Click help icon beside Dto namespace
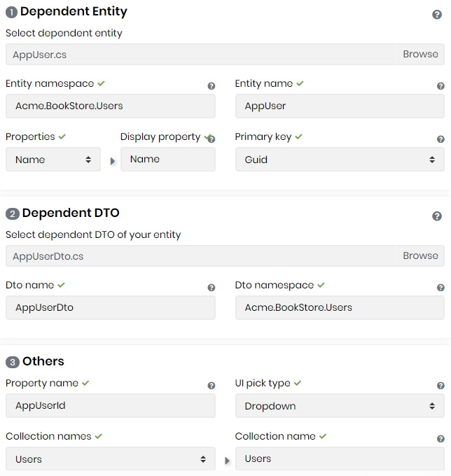The width and height of the screenshot is (451, 476). coord(440,288)
